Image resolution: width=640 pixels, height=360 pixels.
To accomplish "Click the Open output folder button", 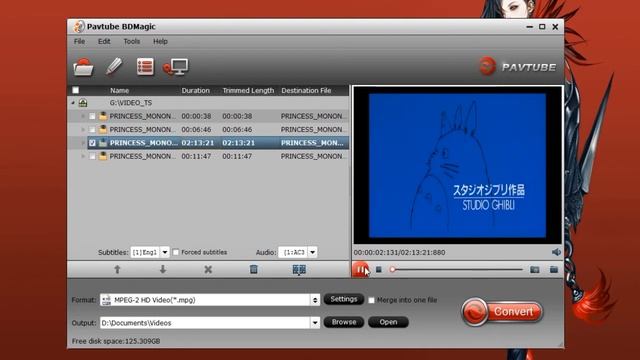I will pyautogui.click(x=388, y=322).
